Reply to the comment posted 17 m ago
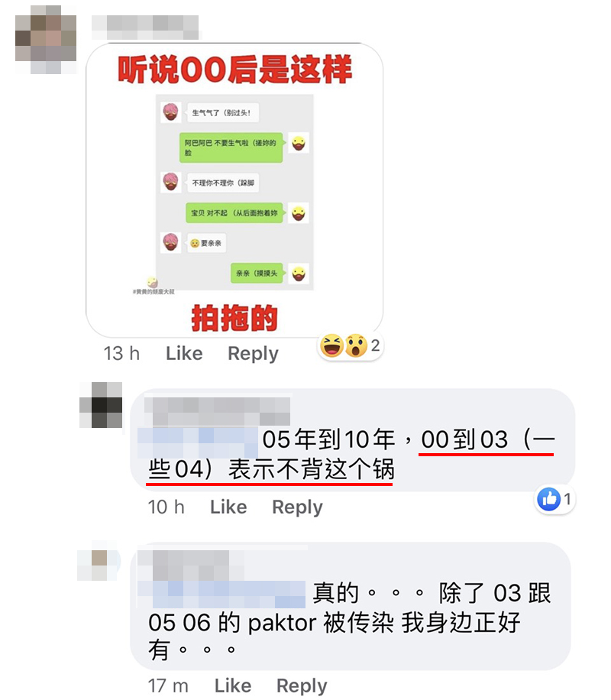This screenshot has height=700, width=611. pos(302,685)
